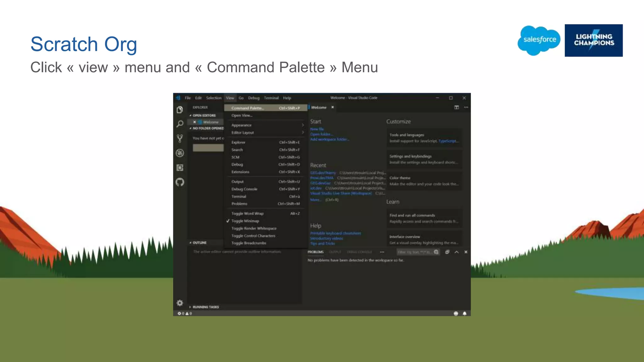Toggle Render Whitespace menu entry

(266, 228)
